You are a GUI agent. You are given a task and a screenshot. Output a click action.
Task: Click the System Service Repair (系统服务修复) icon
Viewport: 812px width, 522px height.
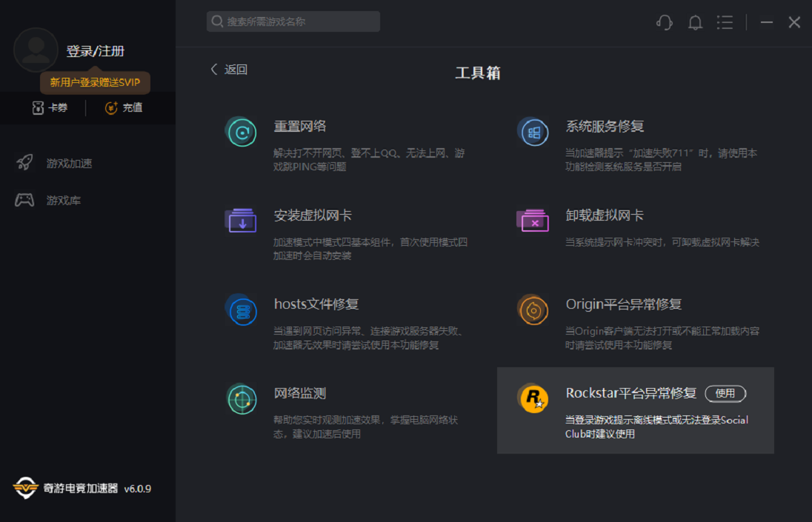tap(533, 133)
